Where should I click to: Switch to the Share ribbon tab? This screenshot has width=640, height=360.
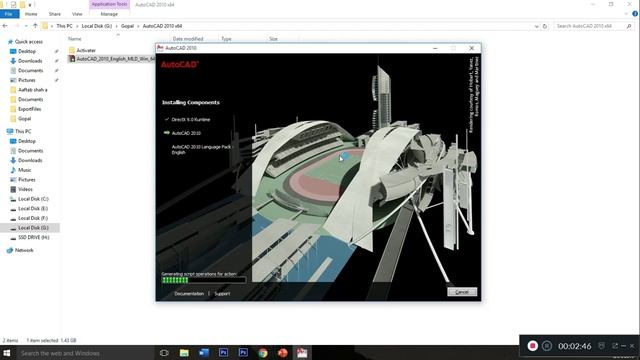(55, 14)
